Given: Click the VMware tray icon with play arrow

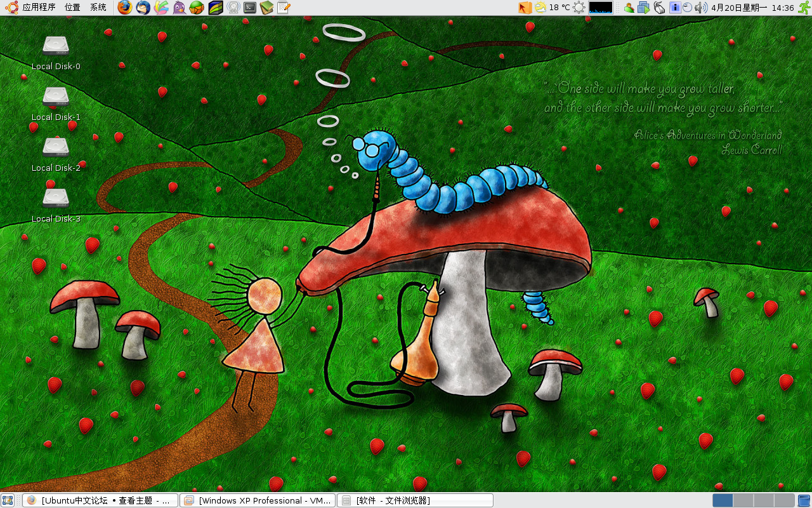Looking at the screenshot, I should (x=644, y=8).
